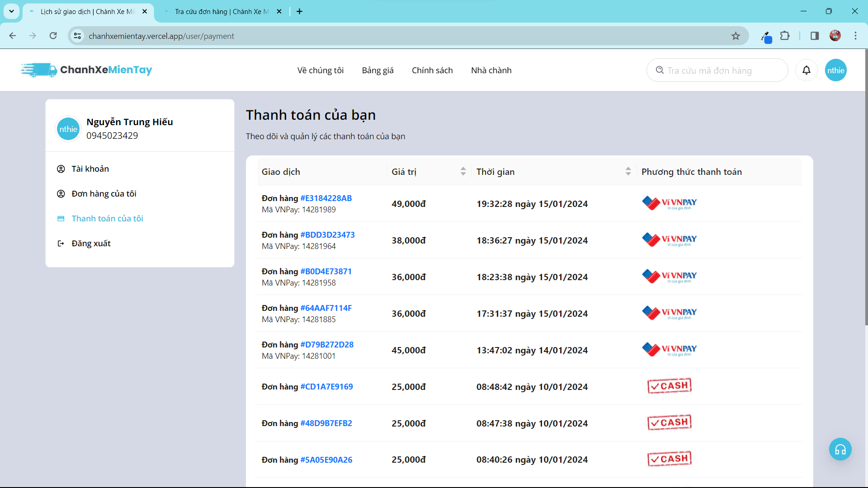Toggle browser side panel icon
This screenshot has height=488, width=868.
tap(814, 36)
